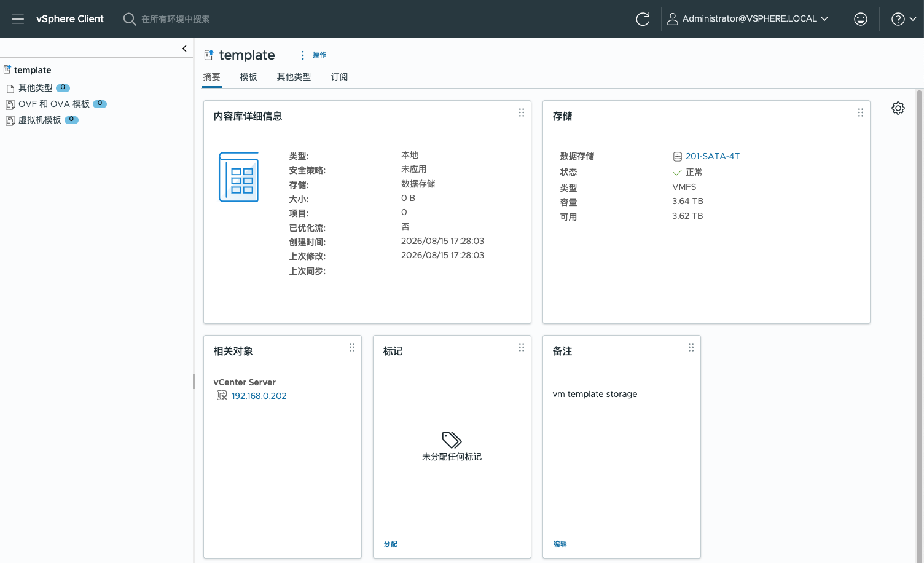Click the 3.62 TB free space value
Screen dimensions: 924x563
click(687, 216)
